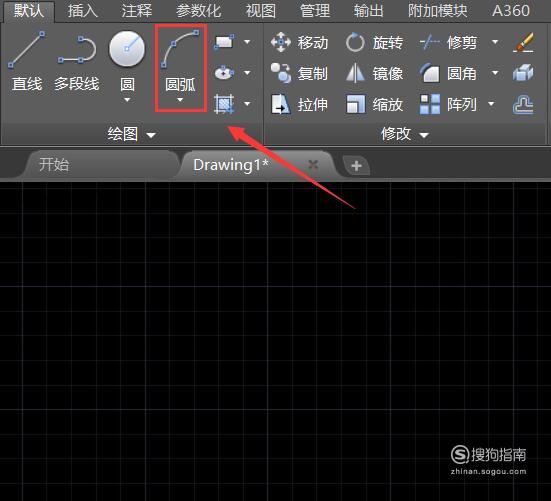The image size is (551, 501).
Task: Click the Erase brush icon
Action: [523, 43]
